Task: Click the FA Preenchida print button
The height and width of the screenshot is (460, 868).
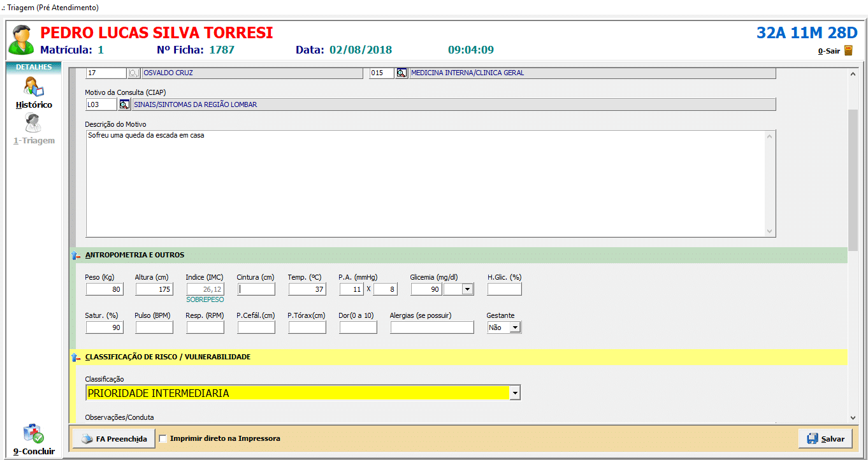Action: pyautogui.click(x=114, y=439)
